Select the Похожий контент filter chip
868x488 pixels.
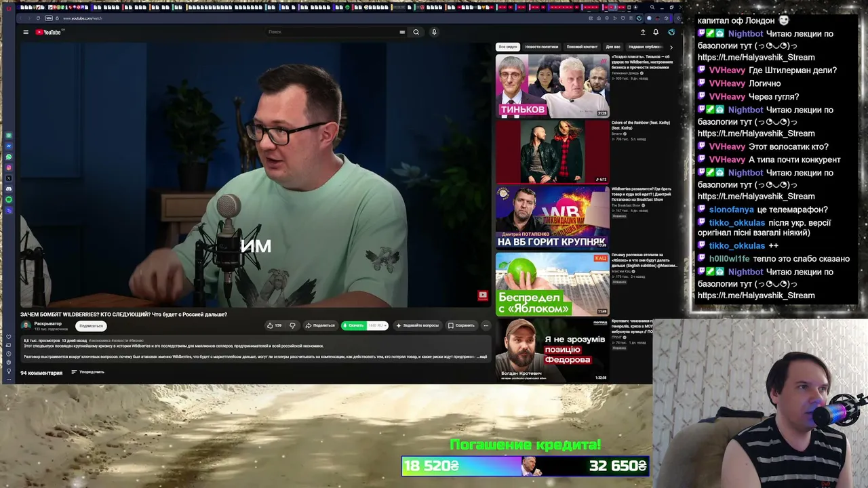(582, 47)
